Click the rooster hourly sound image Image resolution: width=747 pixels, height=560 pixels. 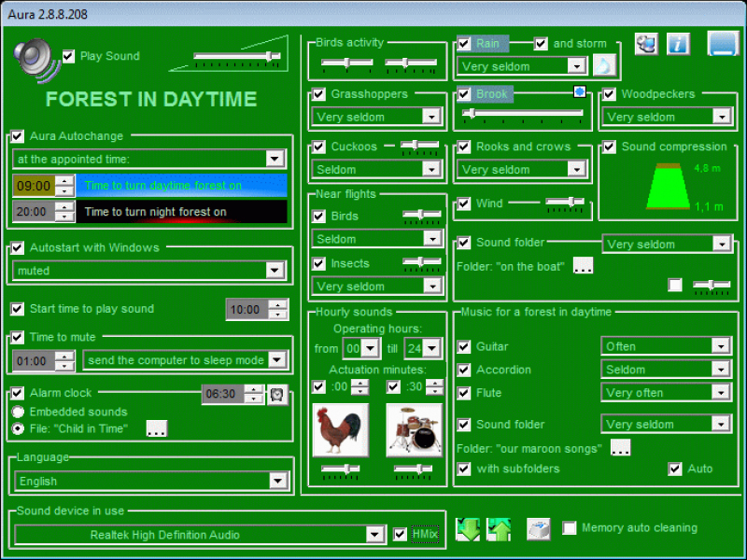tap(340, 430)
